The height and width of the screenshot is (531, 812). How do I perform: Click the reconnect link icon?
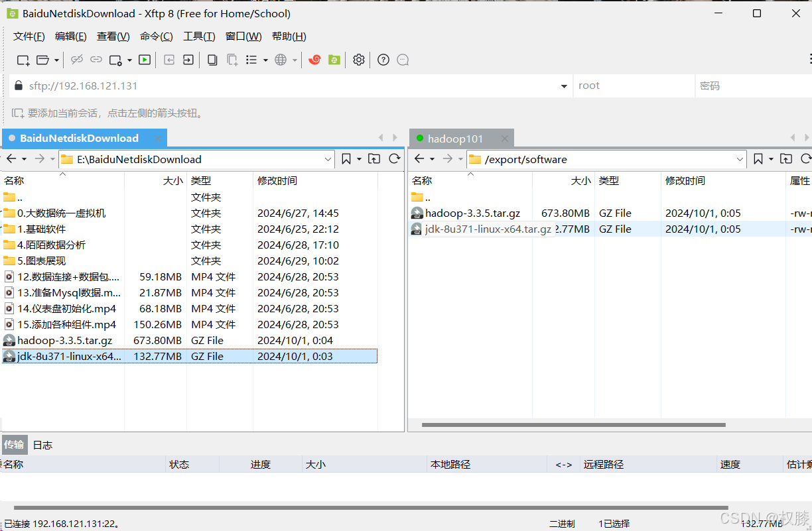pyautogui.click(x=96, y=60)
